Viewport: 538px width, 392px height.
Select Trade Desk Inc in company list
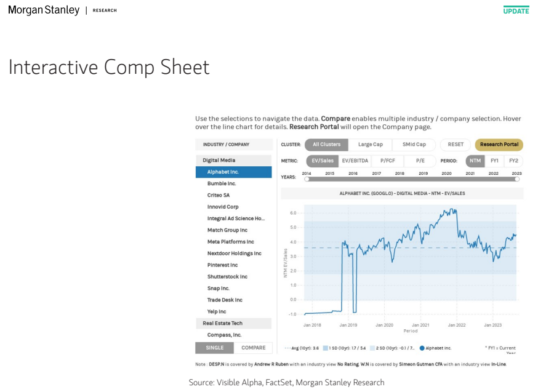coord(234,300)
